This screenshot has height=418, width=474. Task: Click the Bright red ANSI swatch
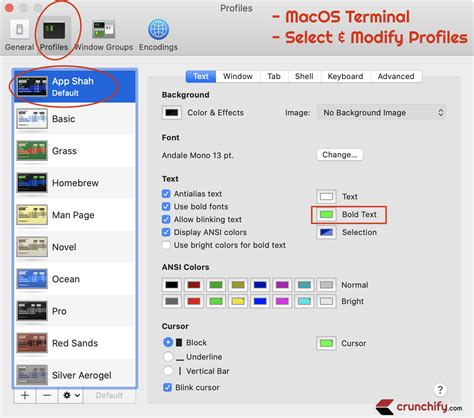[x=194, y=301]
